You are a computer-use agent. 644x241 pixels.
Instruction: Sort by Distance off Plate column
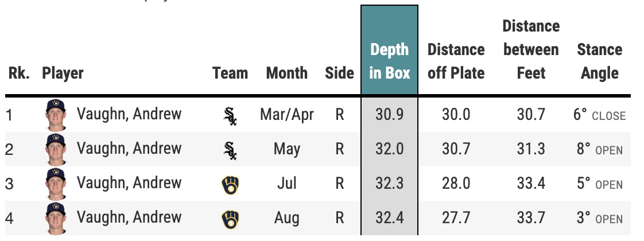(x=456, y=61)
